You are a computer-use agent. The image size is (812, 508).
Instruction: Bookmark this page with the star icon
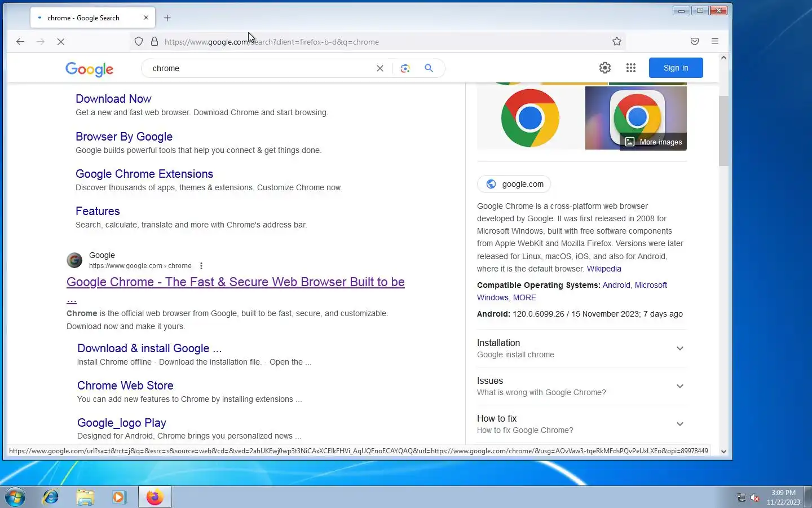(x=617, y=42)
